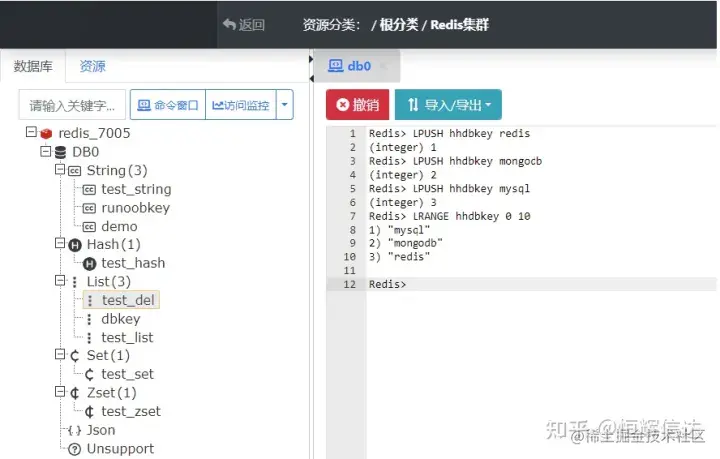The image size is (720, 459).
Task: Collapse the List(3) group
Action: 60,280
